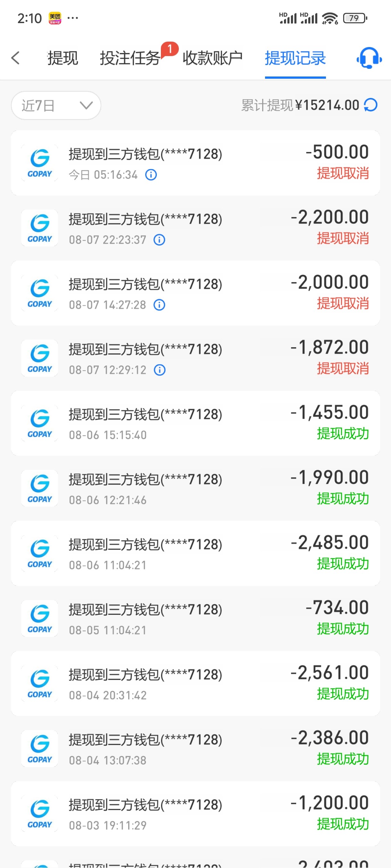Open the 近7日 date range dropdown
This screenshot has width=391, height=868.
[x=56, y=106]
